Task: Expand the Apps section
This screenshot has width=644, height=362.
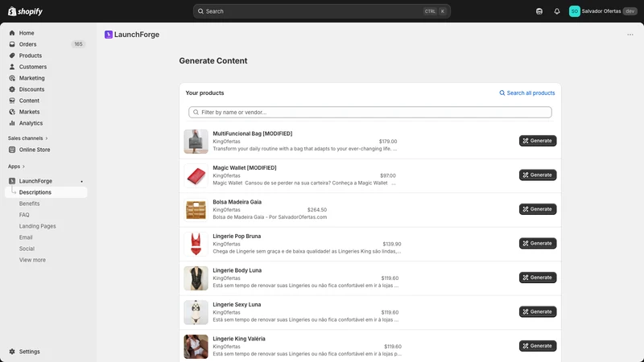Action: pos(16,167)
